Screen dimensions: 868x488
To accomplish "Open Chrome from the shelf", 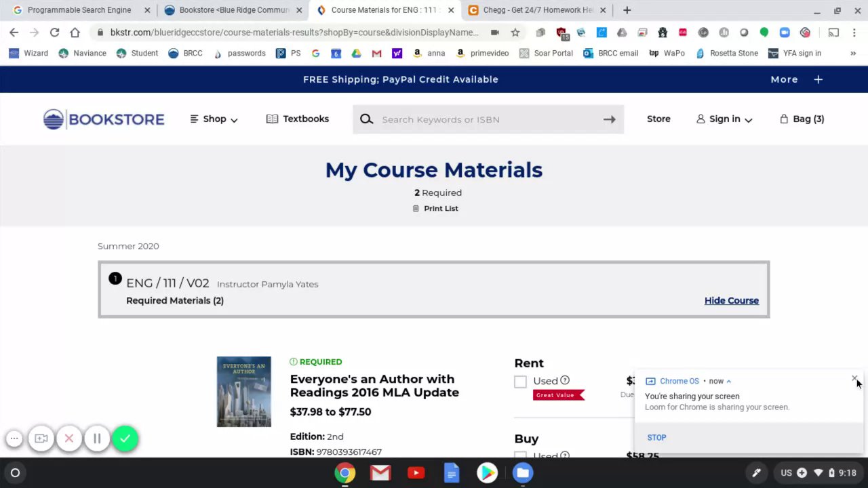I will (x=344, y=473).
